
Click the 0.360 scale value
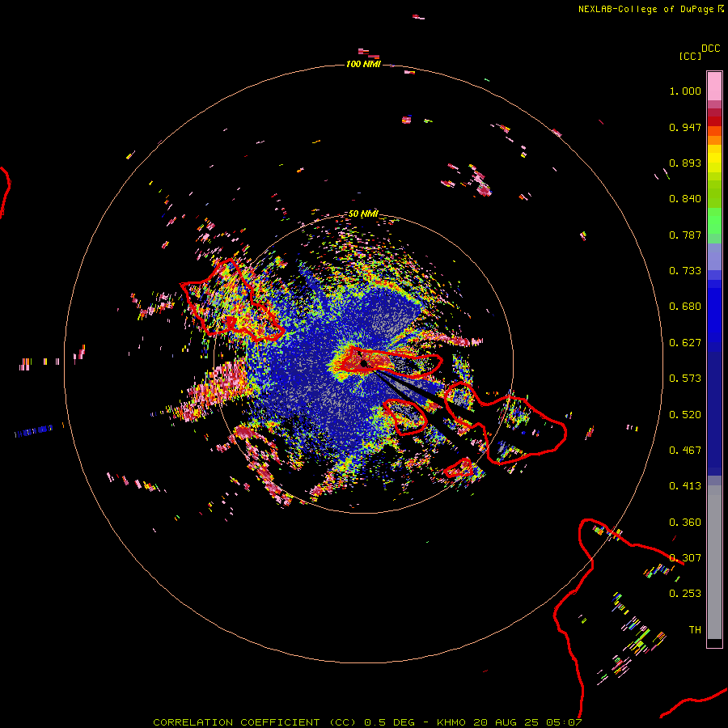[x=685, y=523]
